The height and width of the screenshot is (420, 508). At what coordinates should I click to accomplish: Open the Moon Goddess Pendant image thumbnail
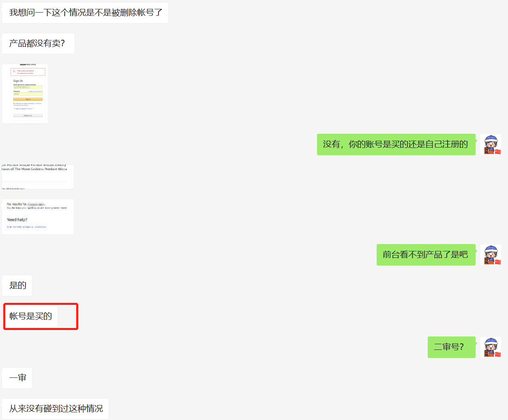(x=38, y=177)
